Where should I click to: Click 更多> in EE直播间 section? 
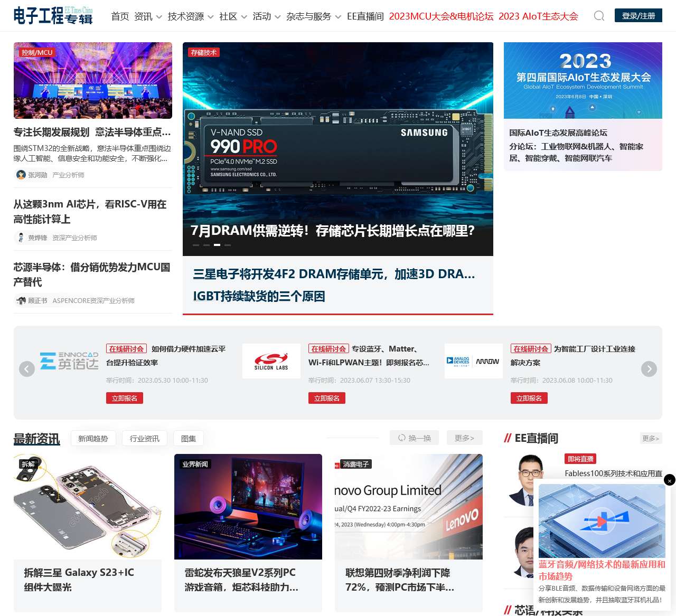pyautogui.click(x=651, y=438)
